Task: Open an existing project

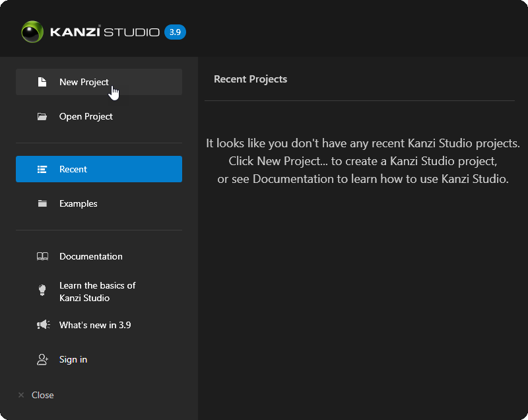Action: 86,116
